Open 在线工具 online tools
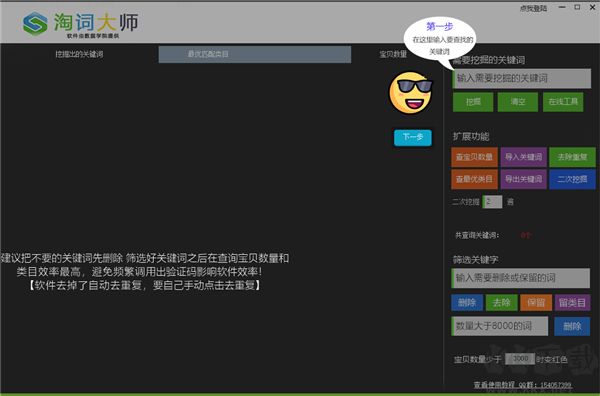 (563, 102)
